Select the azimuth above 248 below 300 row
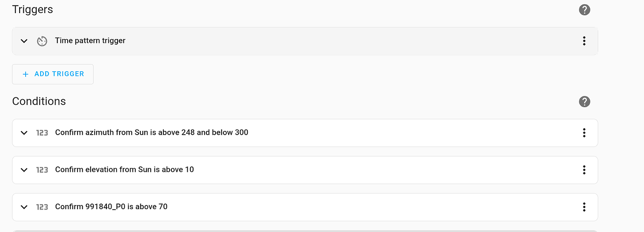This screenshot has height=232, width=644. click(x=305, y=133)
